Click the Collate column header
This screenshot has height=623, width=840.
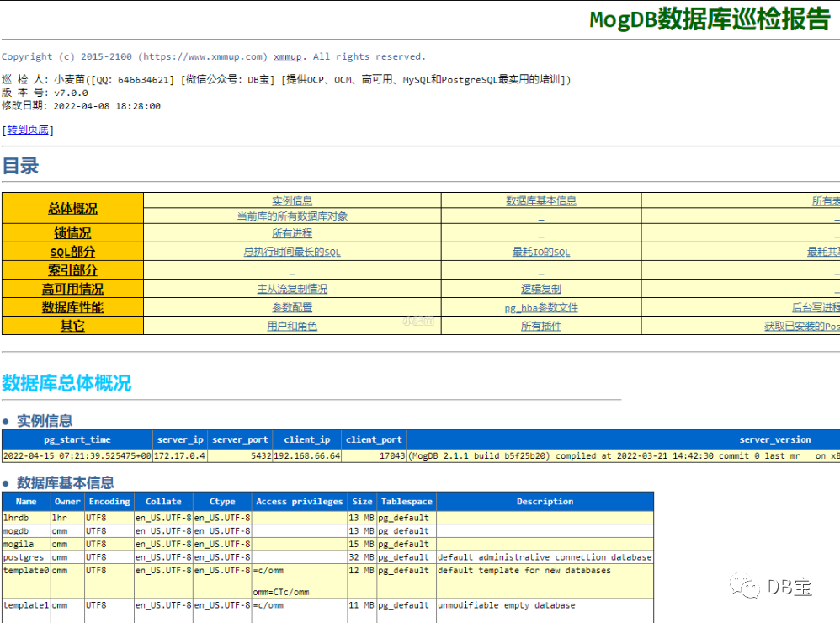(x=163, y=502)
